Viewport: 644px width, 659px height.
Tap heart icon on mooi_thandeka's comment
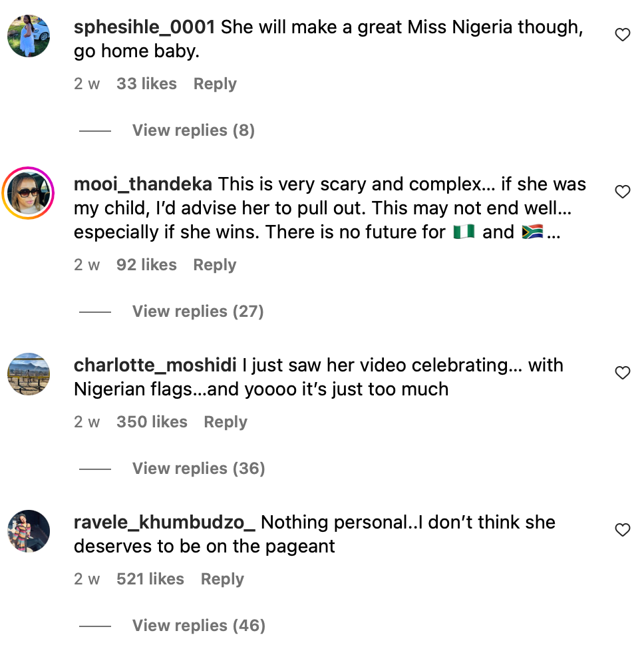tap(622, 192)
